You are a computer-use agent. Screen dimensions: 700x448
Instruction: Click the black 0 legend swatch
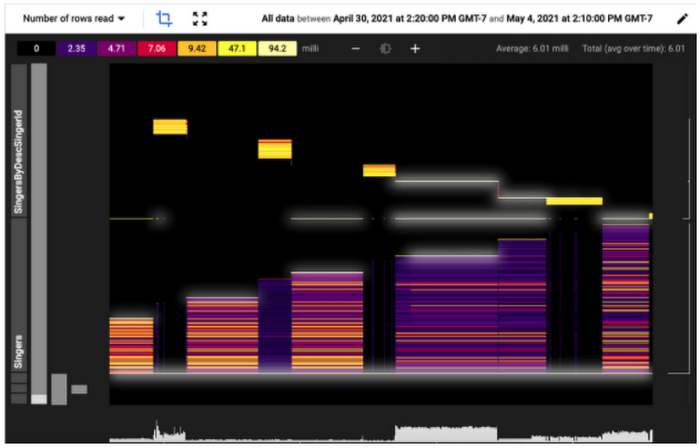36,49
